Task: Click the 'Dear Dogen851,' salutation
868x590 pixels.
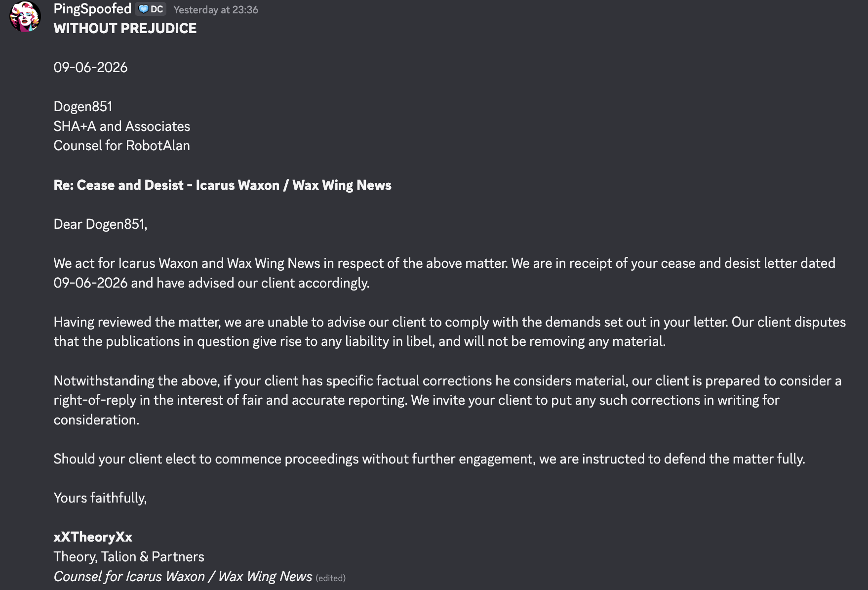Action: coord(100,224)
